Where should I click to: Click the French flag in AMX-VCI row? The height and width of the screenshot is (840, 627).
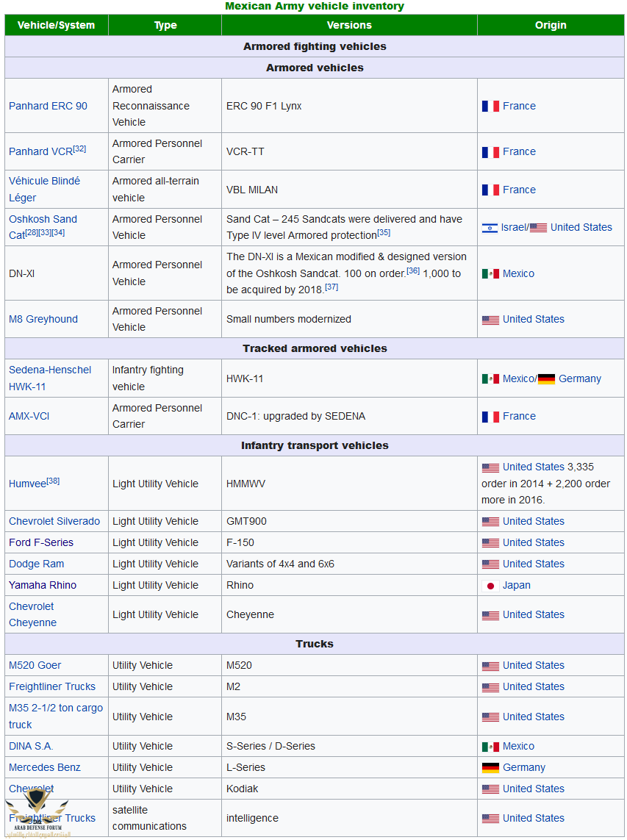point(490,417)
